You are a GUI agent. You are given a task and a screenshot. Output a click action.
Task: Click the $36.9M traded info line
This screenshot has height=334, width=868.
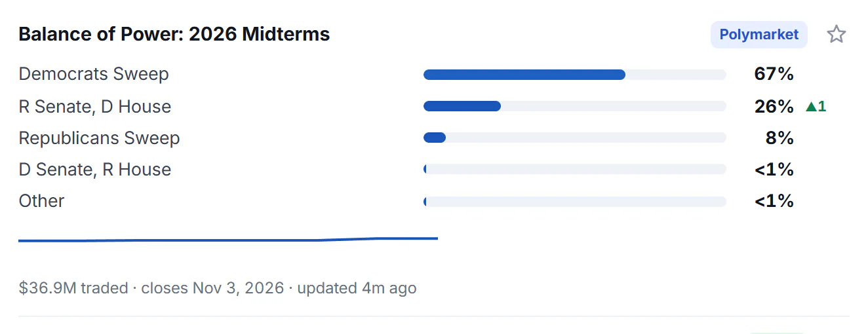pyautogui.click(x=218, y=288)
